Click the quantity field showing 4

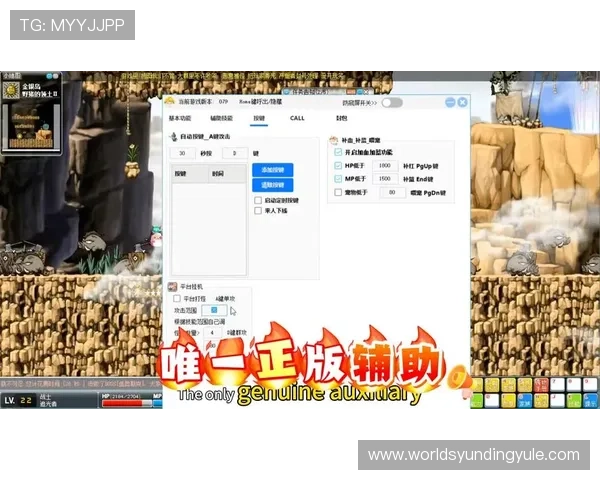pos(212,333)
